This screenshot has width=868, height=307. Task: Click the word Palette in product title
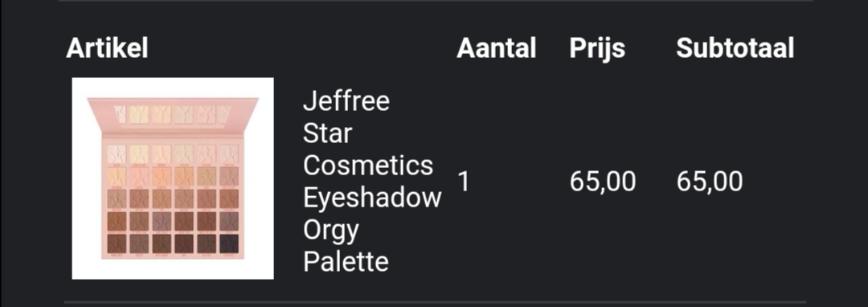[346, 262]
